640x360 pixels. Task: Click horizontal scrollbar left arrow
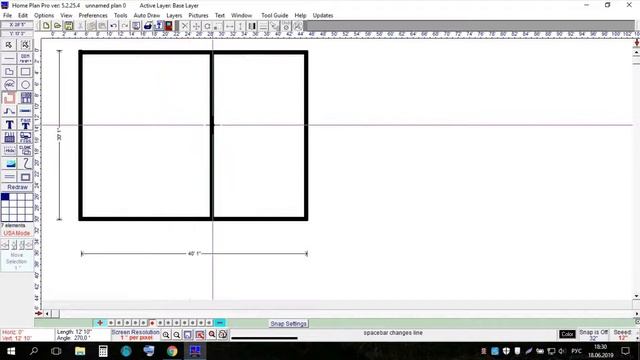click(47, 313)
